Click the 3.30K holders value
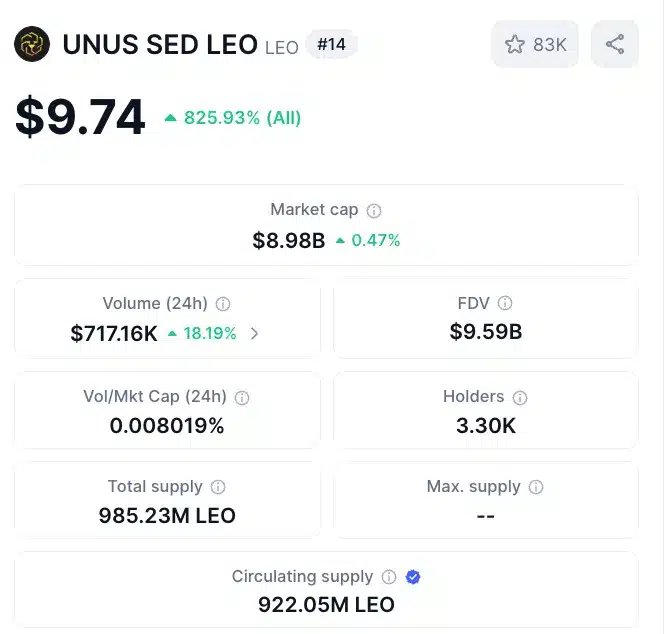666x634 pixels. [486, 425]
